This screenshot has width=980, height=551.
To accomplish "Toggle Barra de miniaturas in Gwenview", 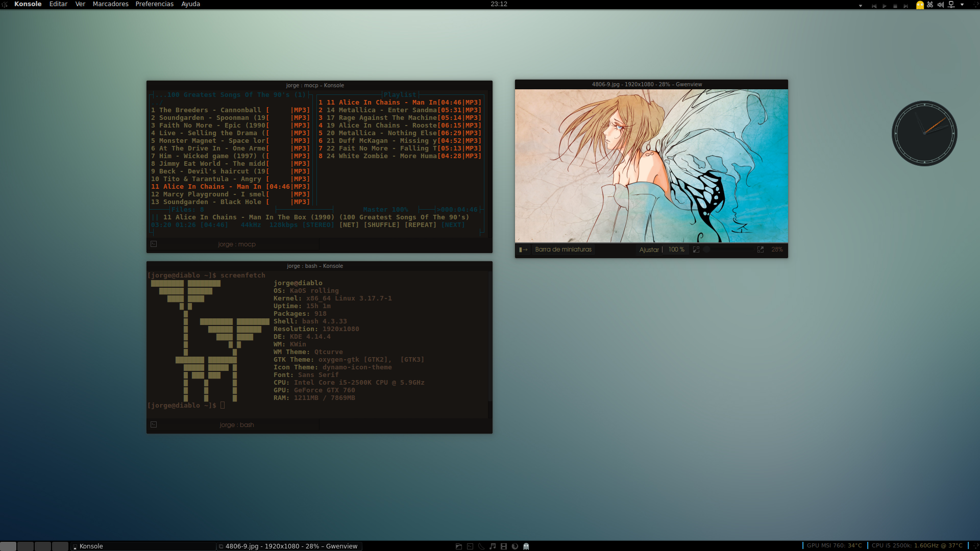I will pos(563,249).
